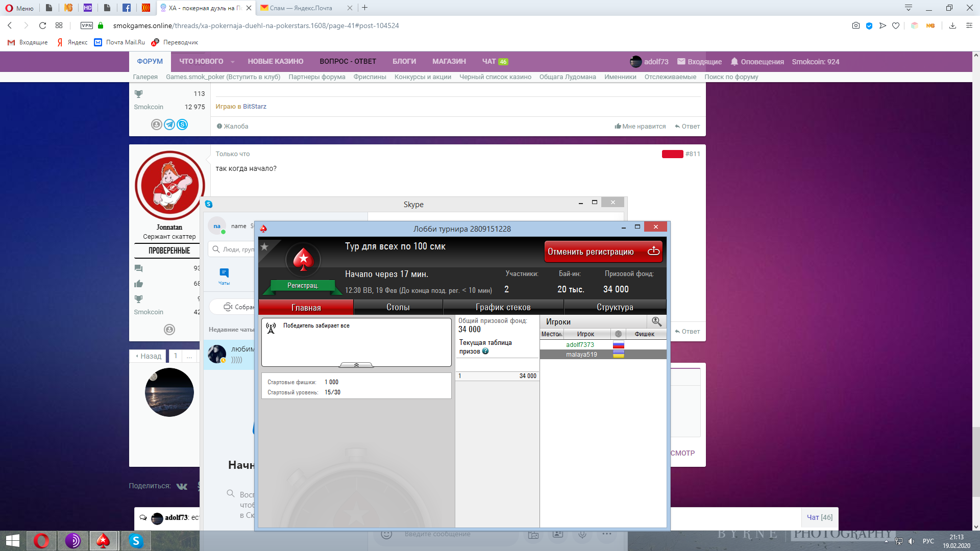The image size is (980, 551).
Task: Switch to the Столы tab
Action: pyautogui.click(x=398, y=307)
